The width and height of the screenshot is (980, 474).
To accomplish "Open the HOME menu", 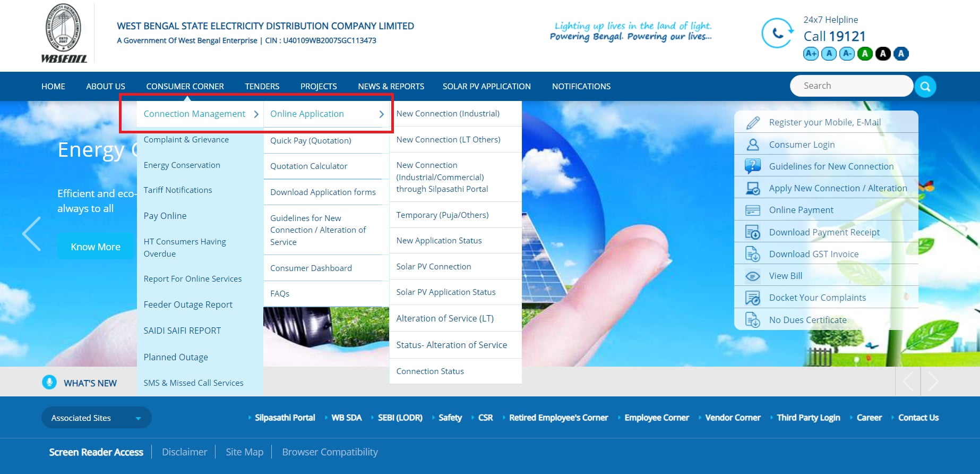I will pos(53,86).
